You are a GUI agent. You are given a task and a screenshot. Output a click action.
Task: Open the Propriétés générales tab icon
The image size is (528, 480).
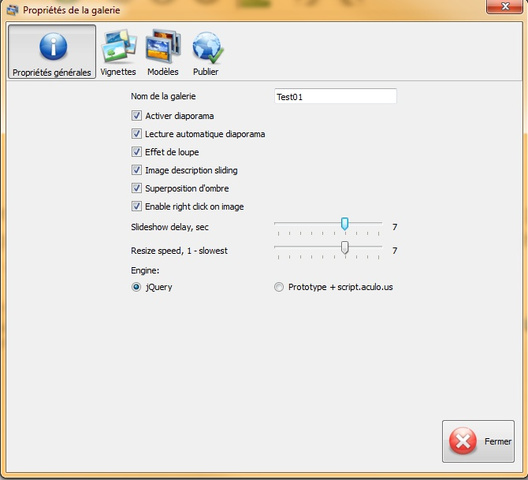click(x=53, y=46)
